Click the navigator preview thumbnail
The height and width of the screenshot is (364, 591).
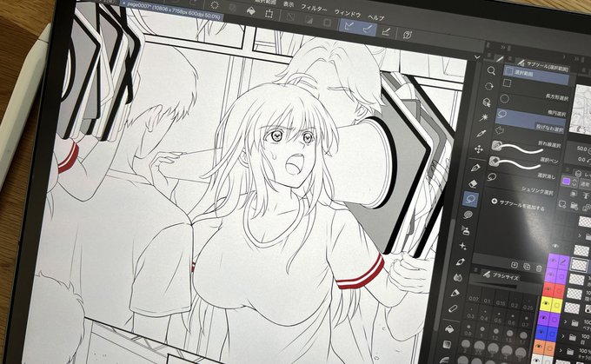pos(581,109)
